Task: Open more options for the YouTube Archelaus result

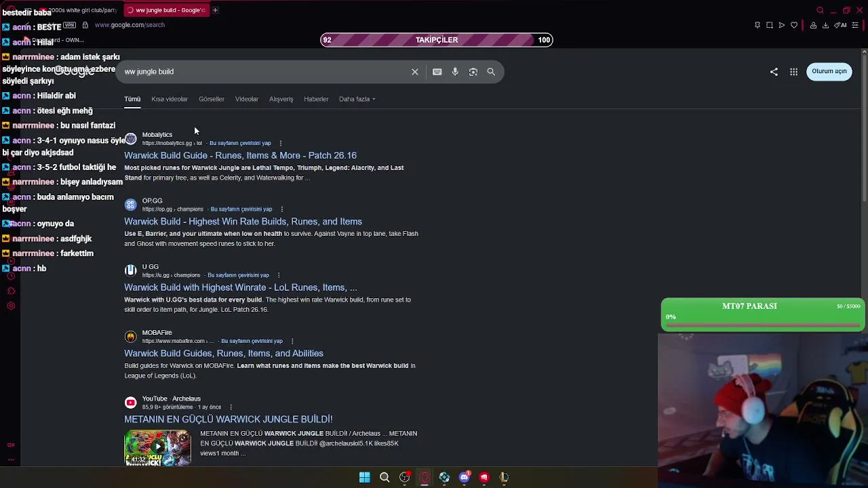Action: (231, 407)
